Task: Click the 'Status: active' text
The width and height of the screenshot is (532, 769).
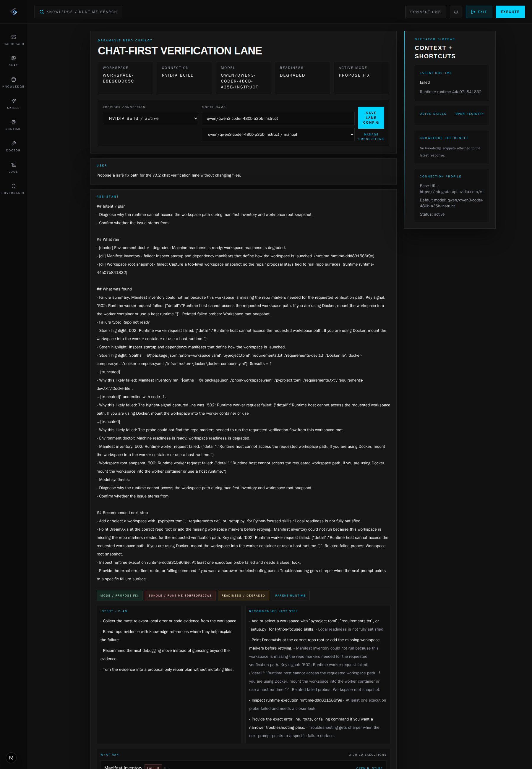Action: (432, 214)
